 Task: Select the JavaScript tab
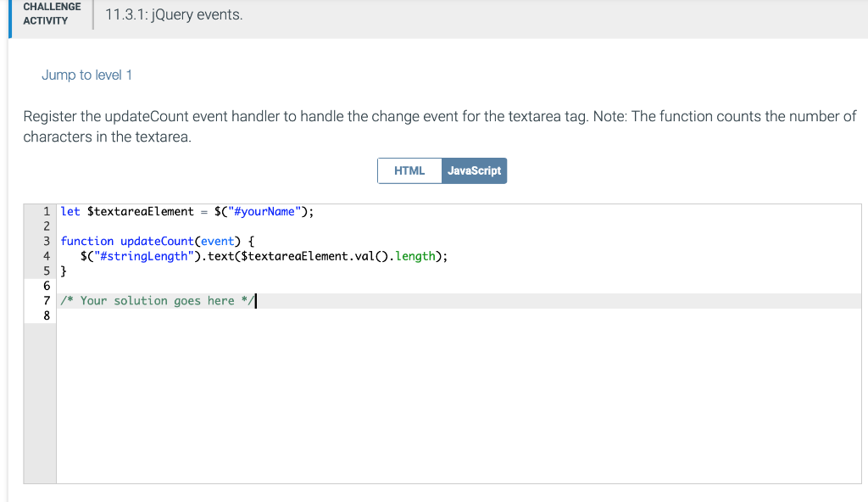click(x=474, y=170)
